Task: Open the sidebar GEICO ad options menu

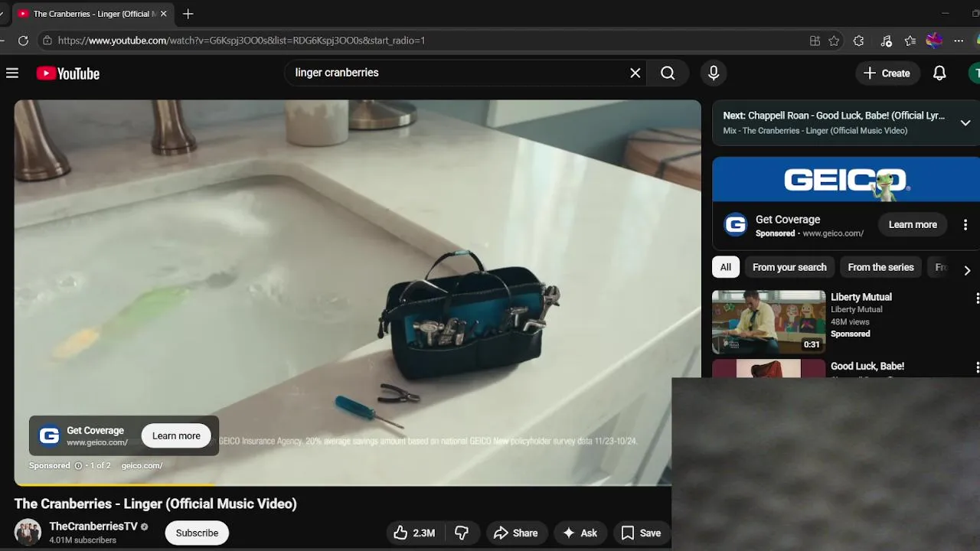Action: [x=965, y=224]
